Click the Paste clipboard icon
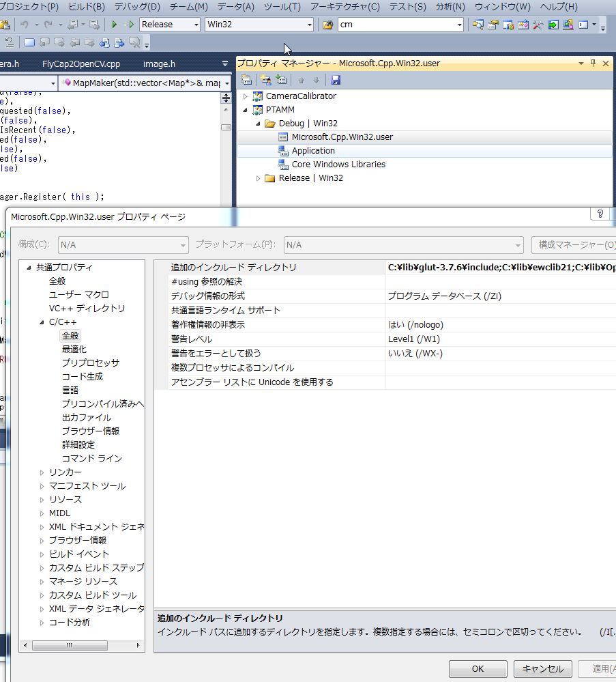 [5, 25]
